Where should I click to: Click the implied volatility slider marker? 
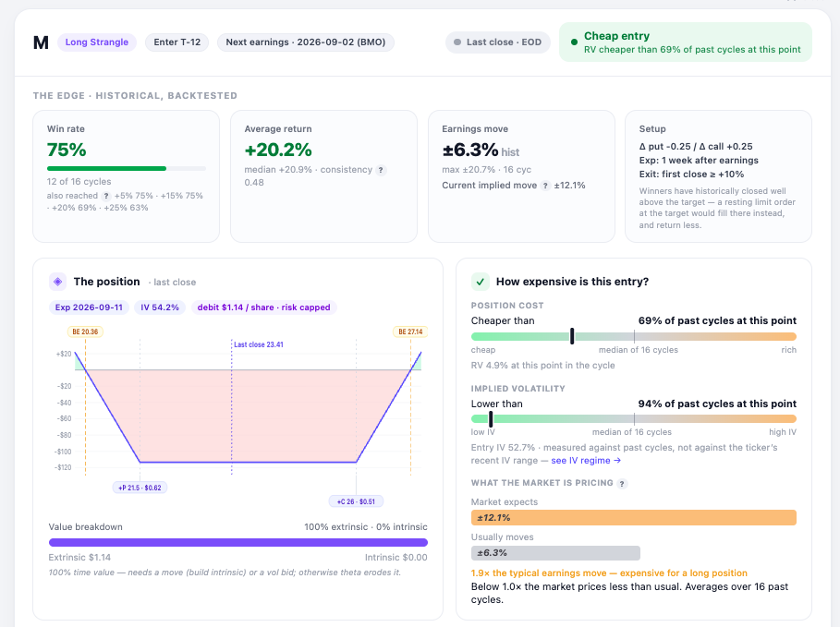click(x=491, y=419)
